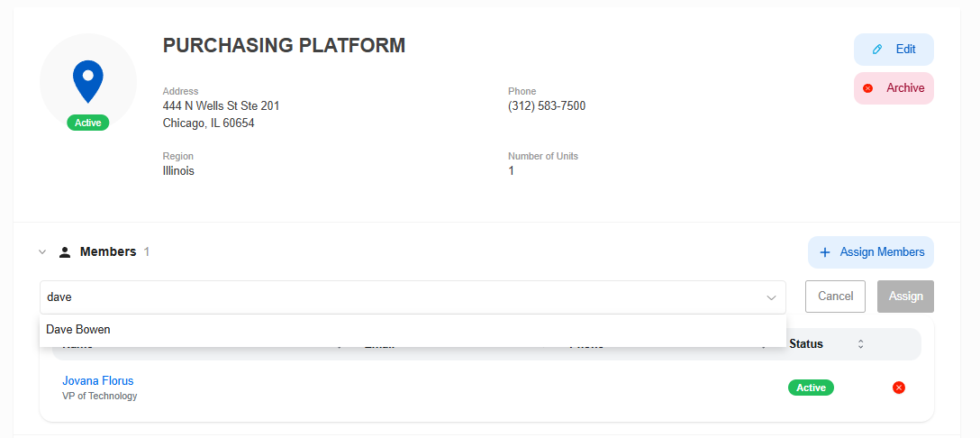The height and width of the screenshot is (438, 980).
Task: Click the blue location pin avatar
Action: pos(88,81)
